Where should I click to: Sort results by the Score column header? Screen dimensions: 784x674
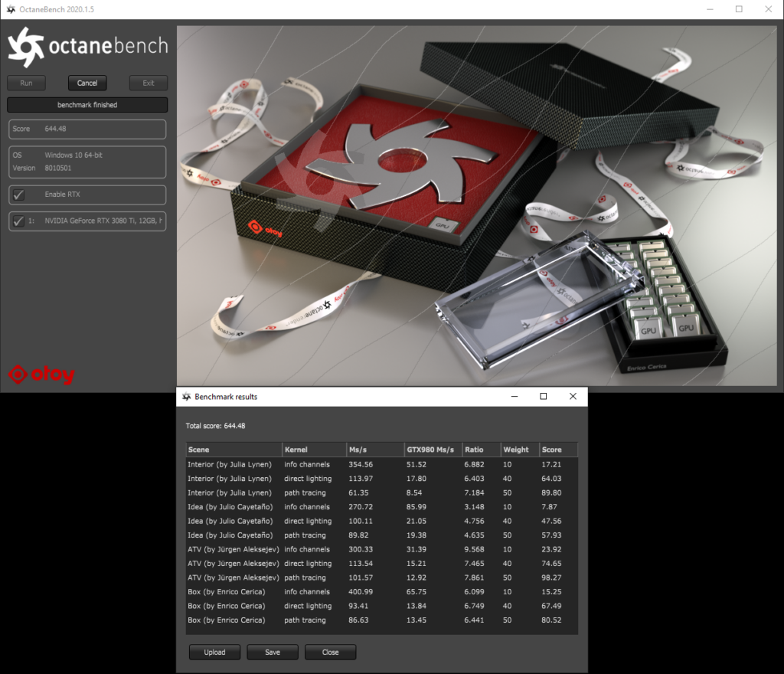coord(557,450)
